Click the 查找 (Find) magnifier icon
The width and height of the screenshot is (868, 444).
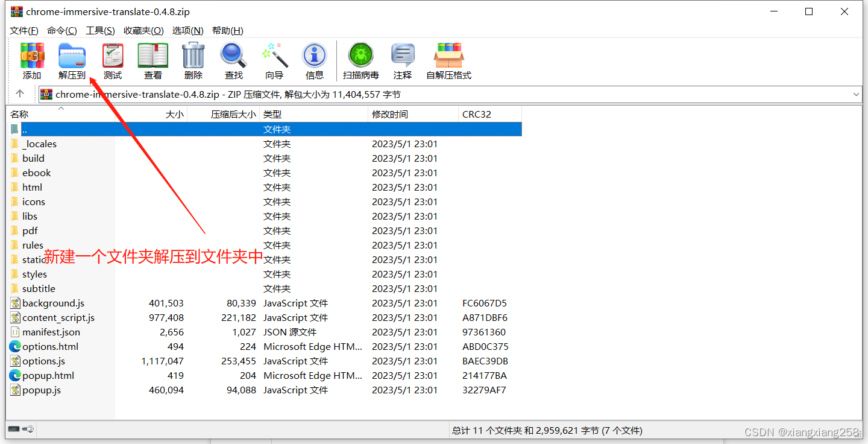click(x=234, y=55)
